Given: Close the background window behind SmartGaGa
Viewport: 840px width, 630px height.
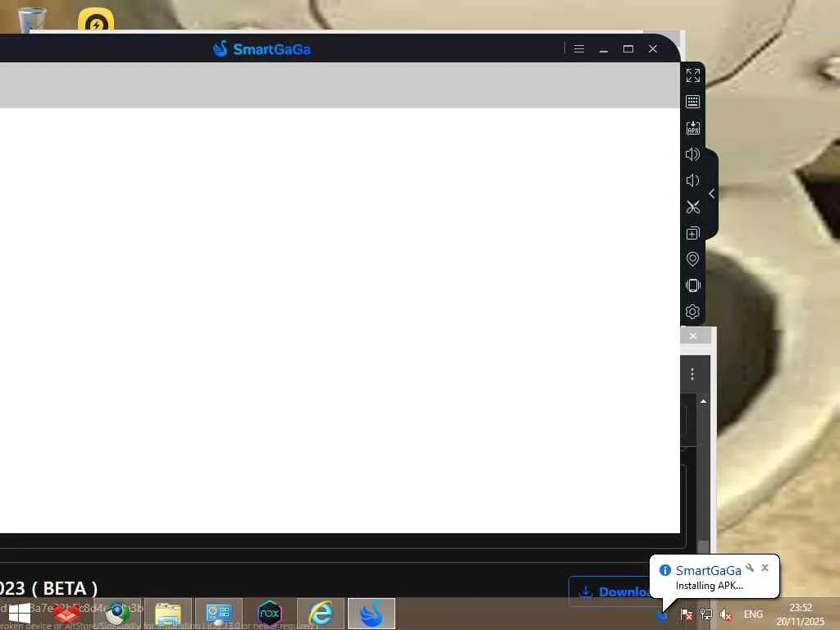Looking at the screenshot, I should [693, 336].
